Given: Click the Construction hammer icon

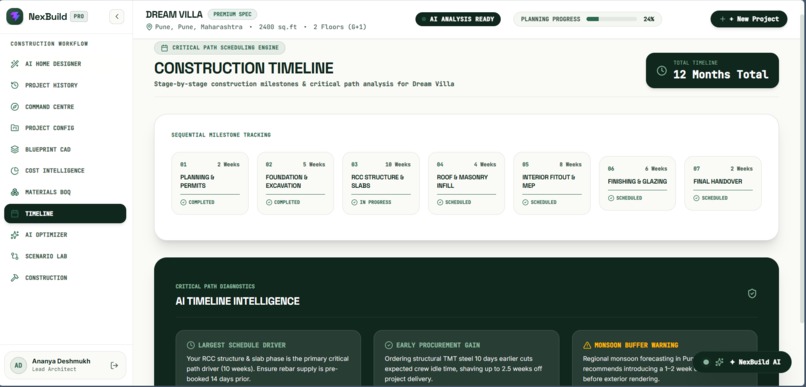Looking at the screenshot, I should tap(15, 278).
